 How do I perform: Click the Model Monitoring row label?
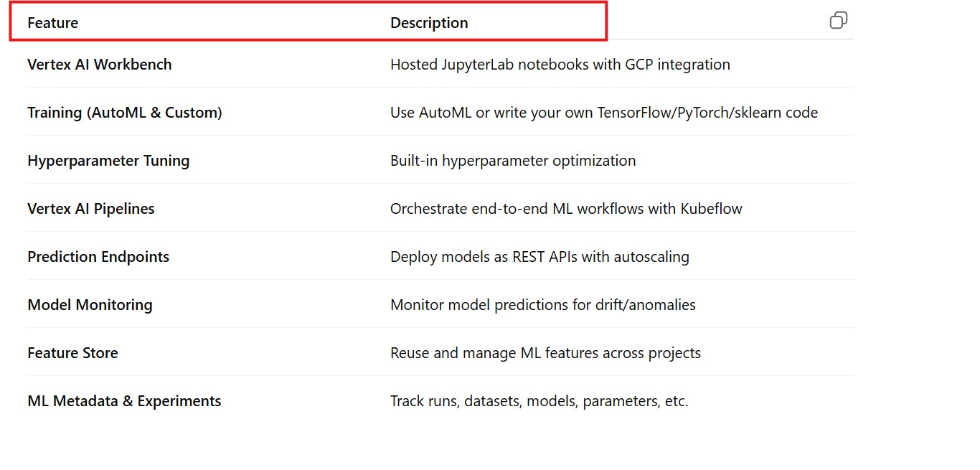click(90, 305)
